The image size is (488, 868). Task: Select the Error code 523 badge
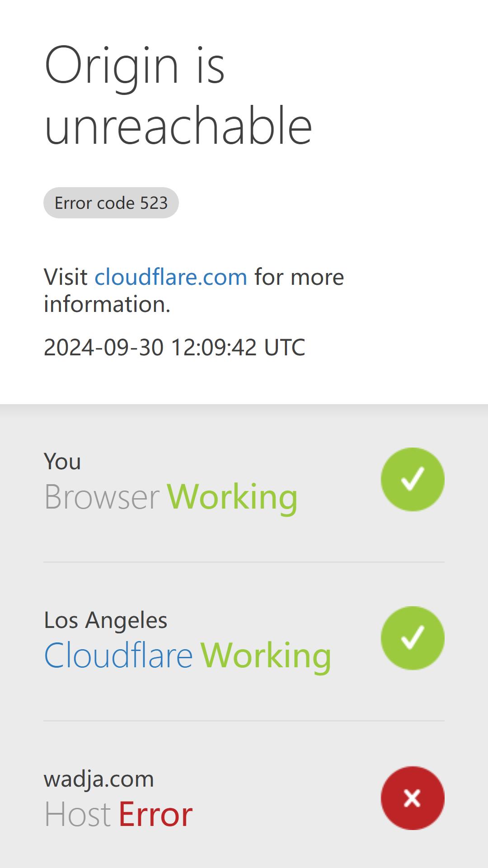pos(111,203)
